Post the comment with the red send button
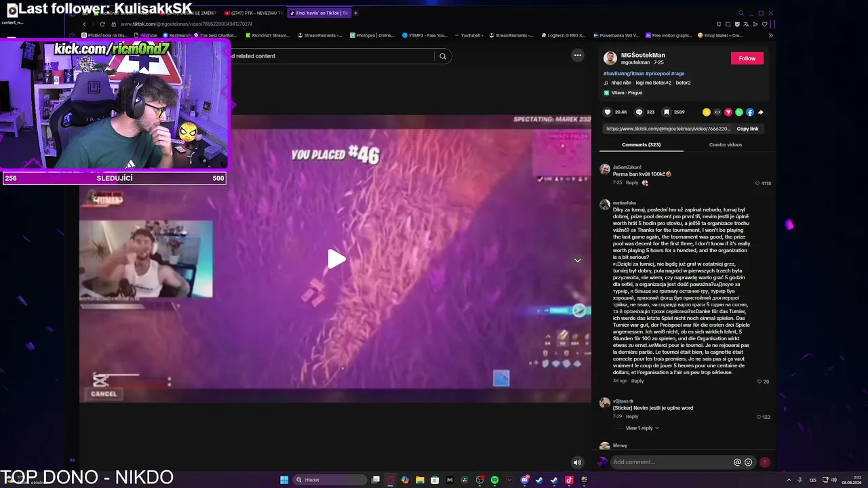The image size is (868, 488). (x=765, y=462)
